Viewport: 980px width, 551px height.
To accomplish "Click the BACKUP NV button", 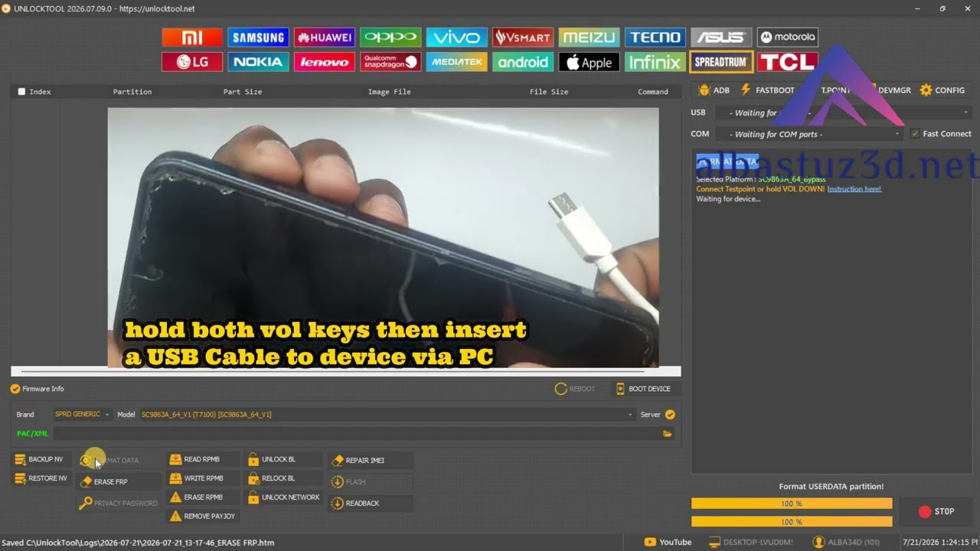I will pos(39,460).
